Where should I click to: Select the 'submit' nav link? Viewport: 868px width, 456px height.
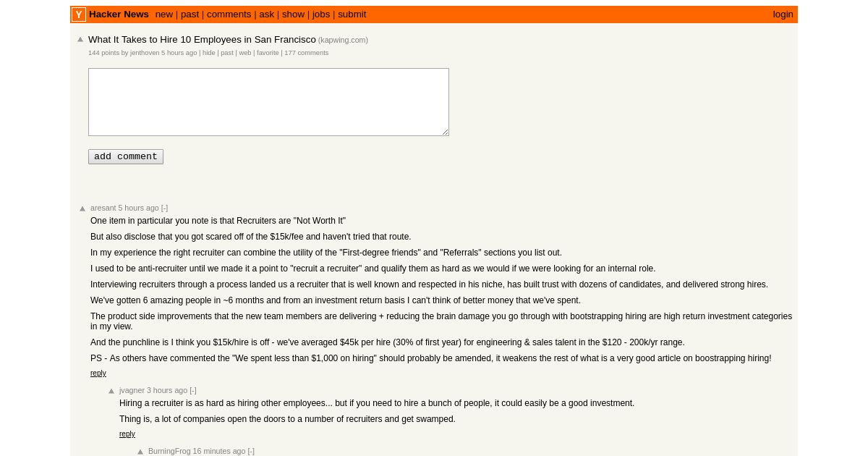coord(352,14)
